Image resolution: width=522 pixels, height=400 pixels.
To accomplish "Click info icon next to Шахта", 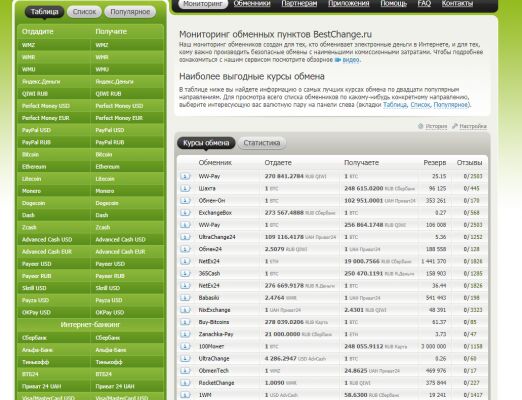I will point(185,188).
